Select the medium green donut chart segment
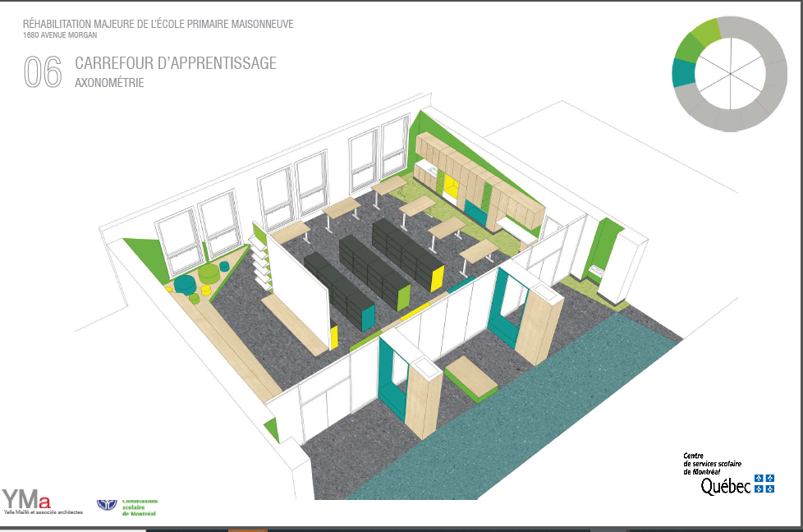This screenshot has width=803, height=532. pos(686,49)
